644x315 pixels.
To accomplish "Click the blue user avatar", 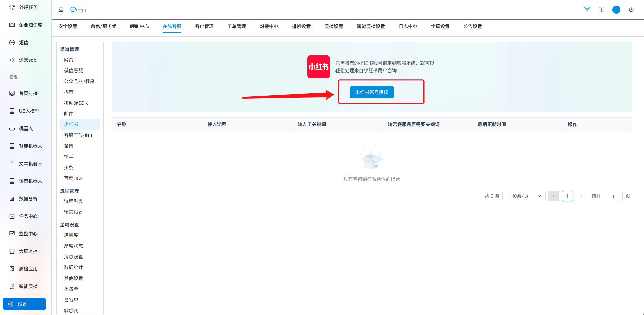I will pos(616,10).
